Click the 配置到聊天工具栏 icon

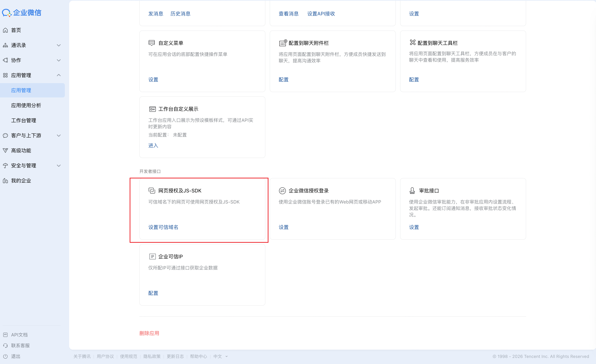point(413,42)
